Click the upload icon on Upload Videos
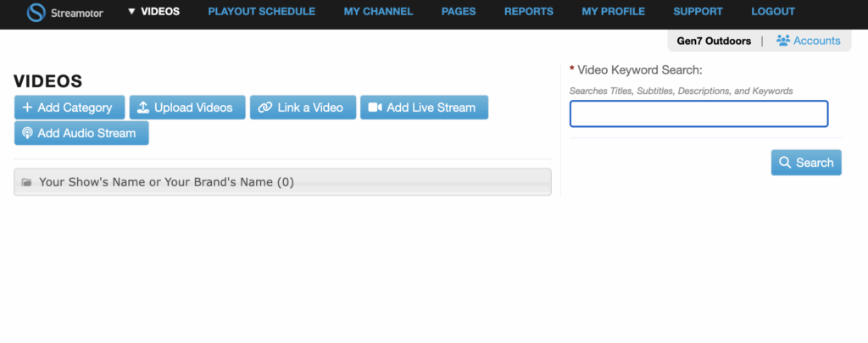 (x=143, y=108)
